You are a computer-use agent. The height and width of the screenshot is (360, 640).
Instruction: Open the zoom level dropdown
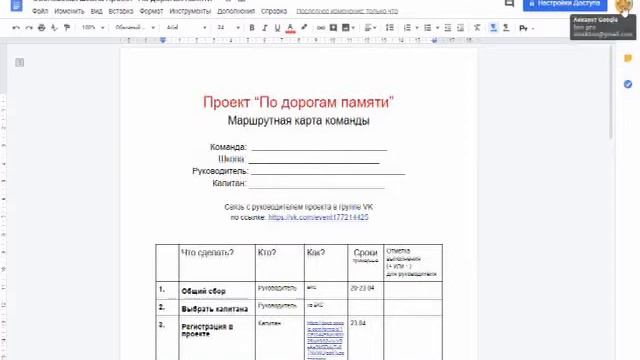point(93,28)
